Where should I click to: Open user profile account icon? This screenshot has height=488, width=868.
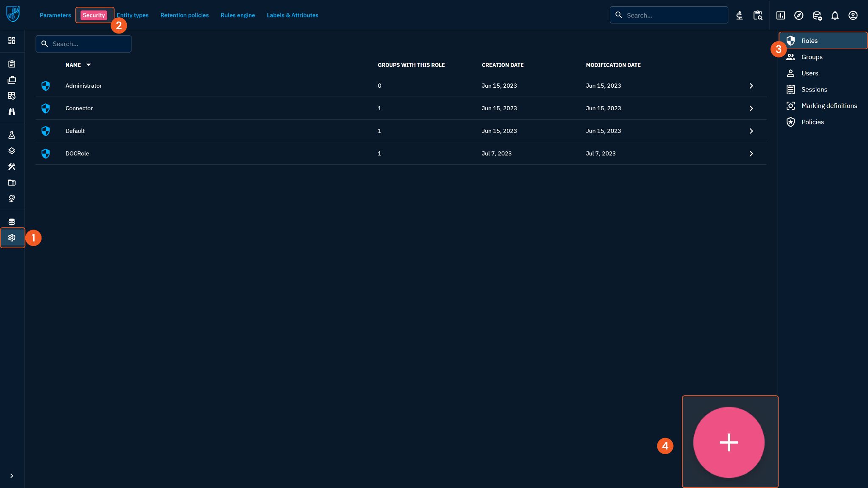click(853, 16)
